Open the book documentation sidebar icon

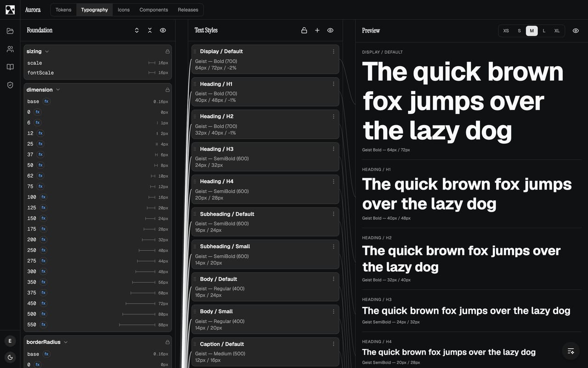pyautogui.click(x=10, y=67)
